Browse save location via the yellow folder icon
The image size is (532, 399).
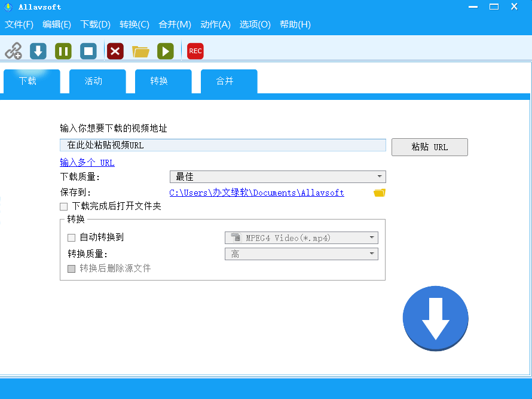pos(380,193)
